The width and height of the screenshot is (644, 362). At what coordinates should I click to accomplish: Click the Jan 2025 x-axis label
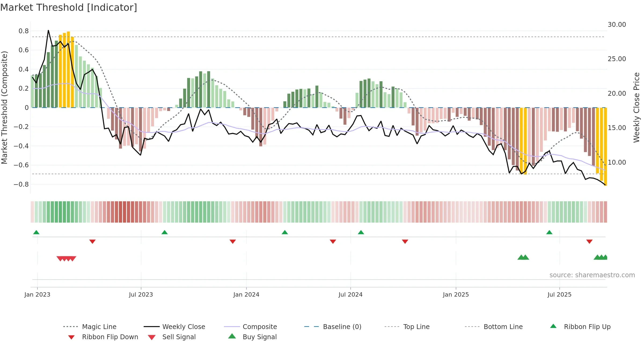[x=456, y=295]
